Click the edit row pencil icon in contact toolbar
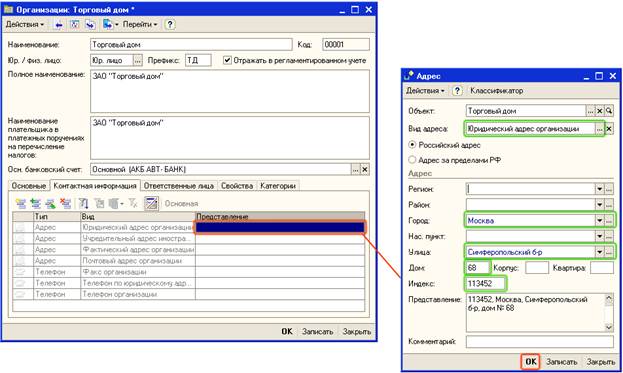623x373 pixels. click(50, 204)
